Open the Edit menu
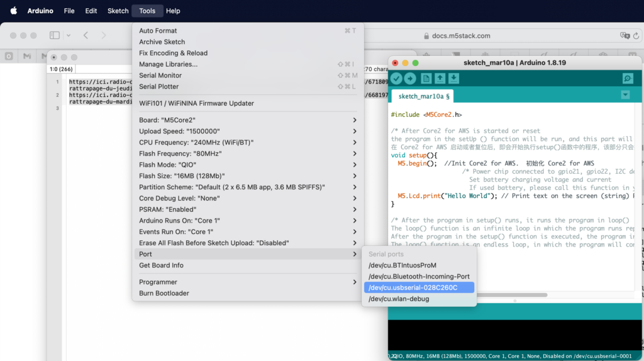Screen dimensions: 644x361 coord(91,11)
